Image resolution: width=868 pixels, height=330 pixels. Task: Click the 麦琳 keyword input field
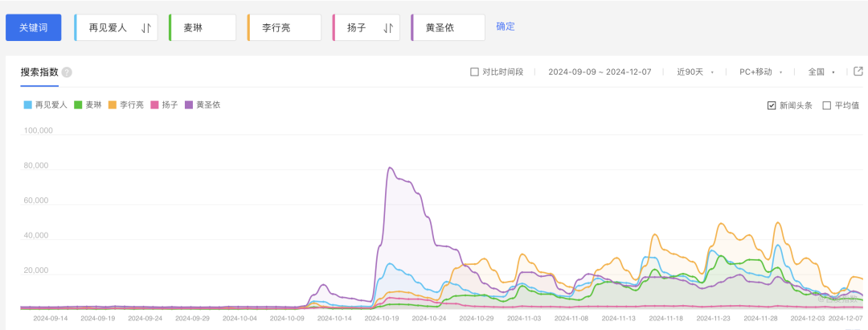pyautogui.click(x=202, y=27)
